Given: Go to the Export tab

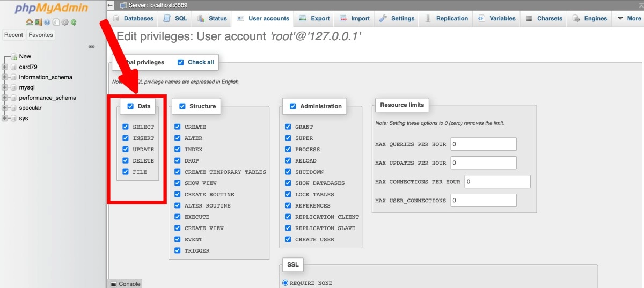Looking at the screenshot, I should tap(314, 18).
